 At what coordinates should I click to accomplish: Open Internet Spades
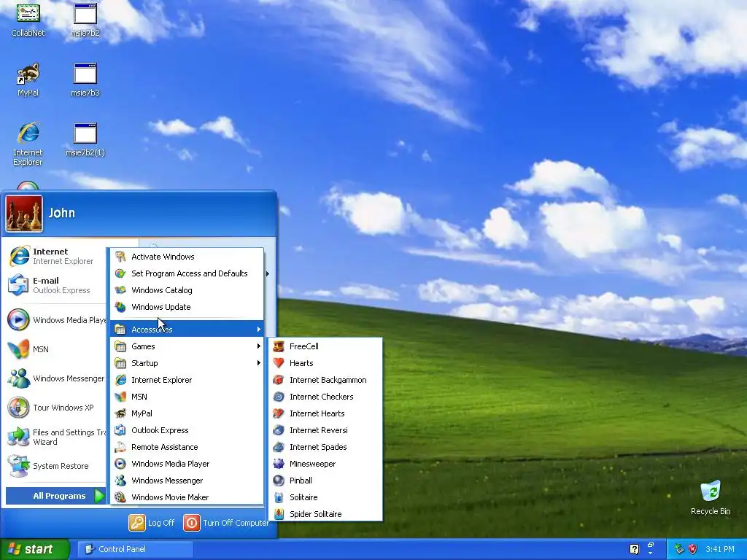pyautogui.click(x=325, y=447)
